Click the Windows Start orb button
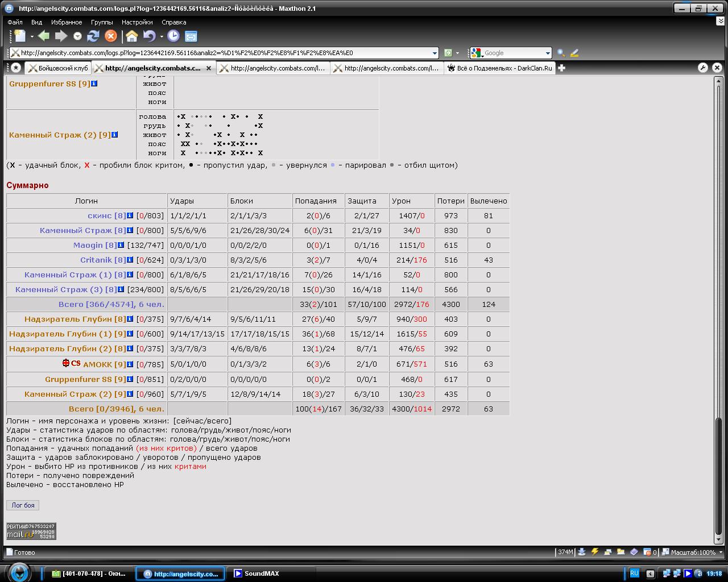Viewport: 728px width, 582px height. tap(19, 572)
